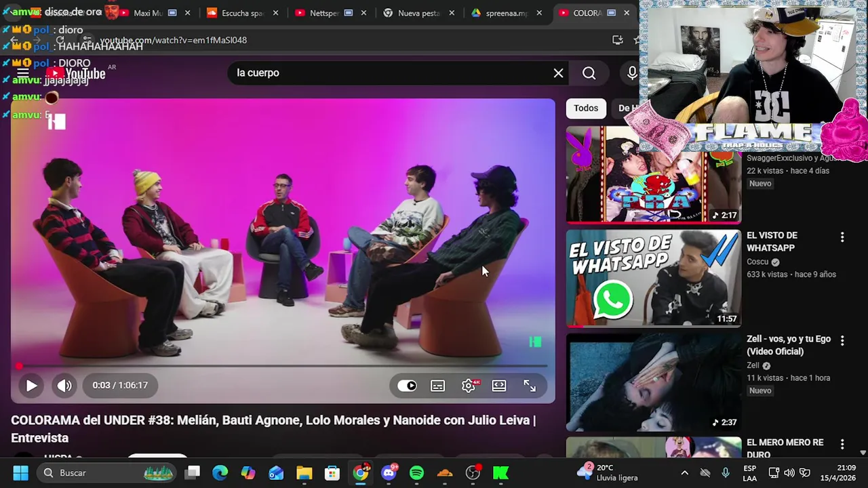Click the voice search microphone
Screen dimensions: 868x488
(x=631, y=73)
